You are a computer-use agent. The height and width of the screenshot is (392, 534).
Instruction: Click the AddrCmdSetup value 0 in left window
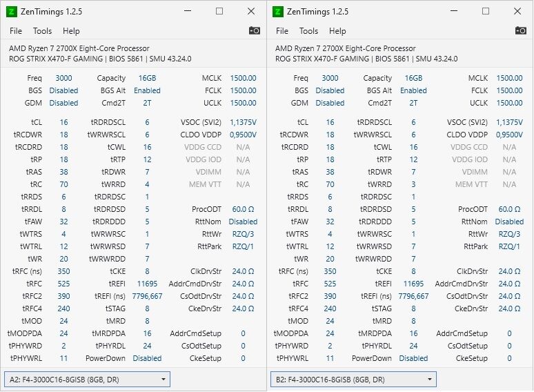tap(243, 333)
